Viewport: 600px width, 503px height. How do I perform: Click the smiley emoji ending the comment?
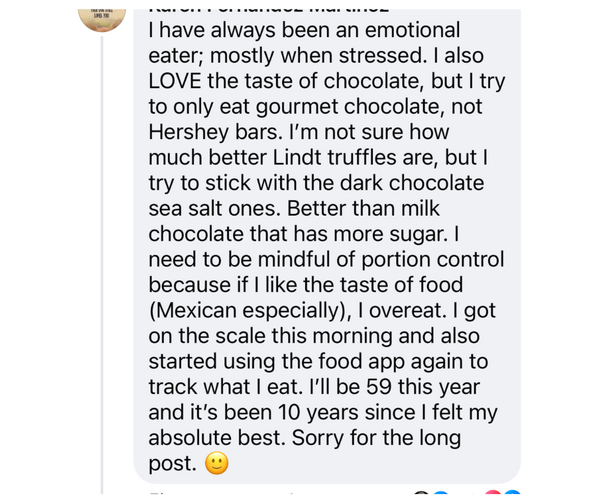216,464
